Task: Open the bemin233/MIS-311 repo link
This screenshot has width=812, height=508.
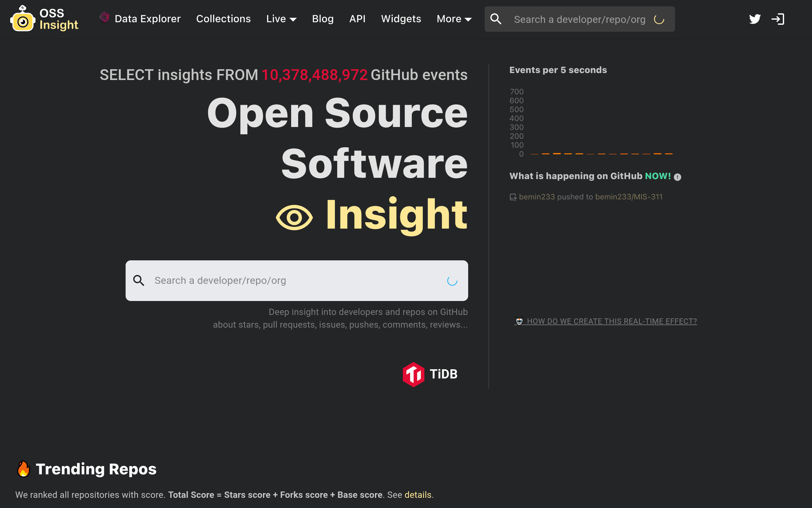Action: point(629,197)
